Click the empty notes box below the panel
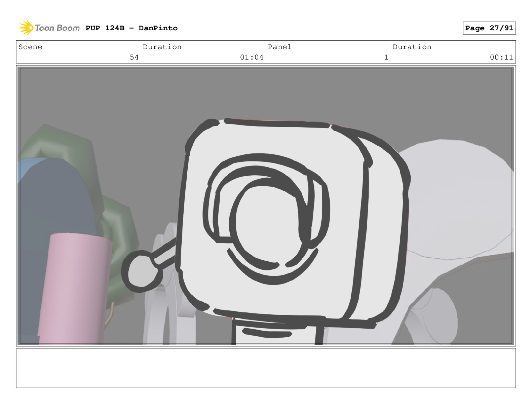532x412 pixels. click(x=266, y=368)
